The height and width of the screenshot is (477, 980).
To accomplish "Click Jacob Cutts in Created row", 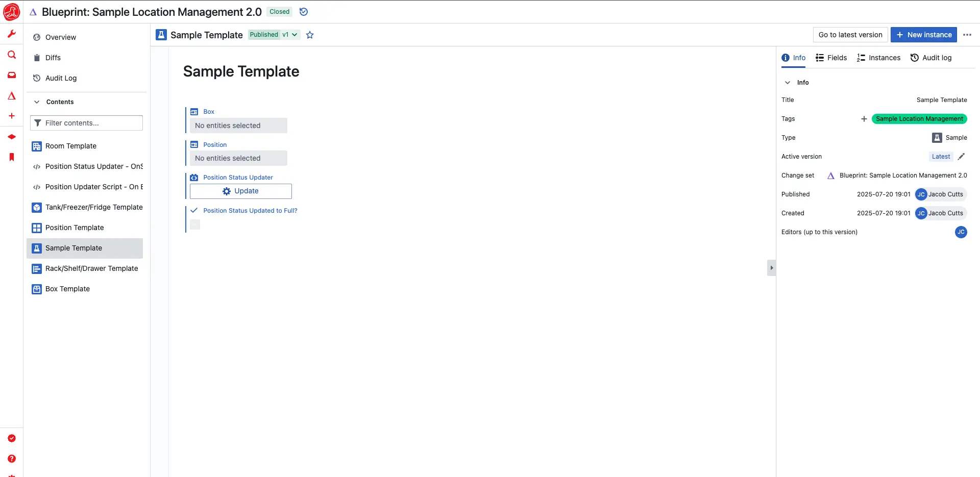I will point(941,213).
